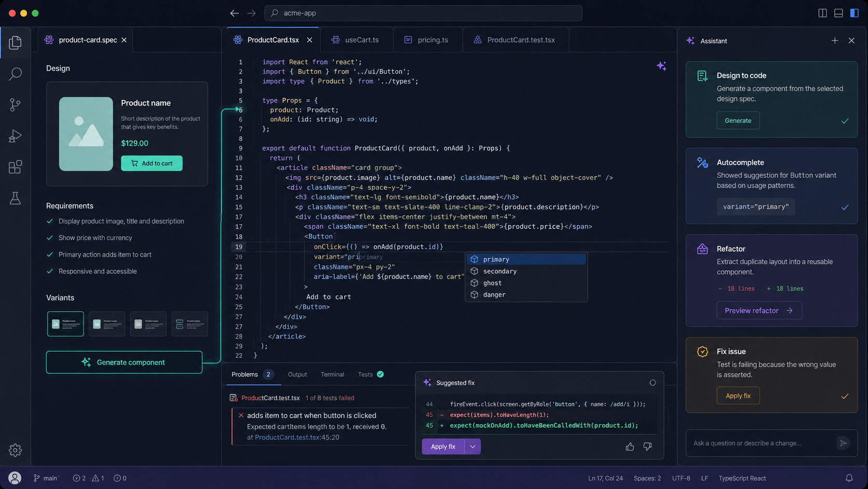Click the Suggested fix circle icon
868x489 pixels.
coord(653,383)
